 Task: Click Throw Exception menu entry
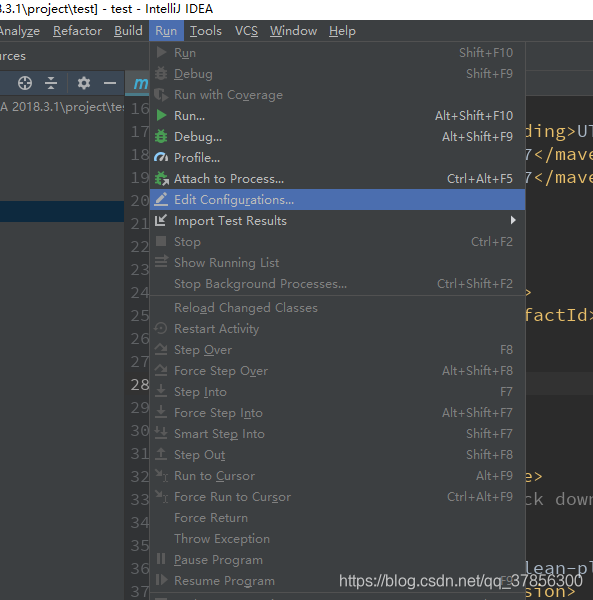point(337,539)
